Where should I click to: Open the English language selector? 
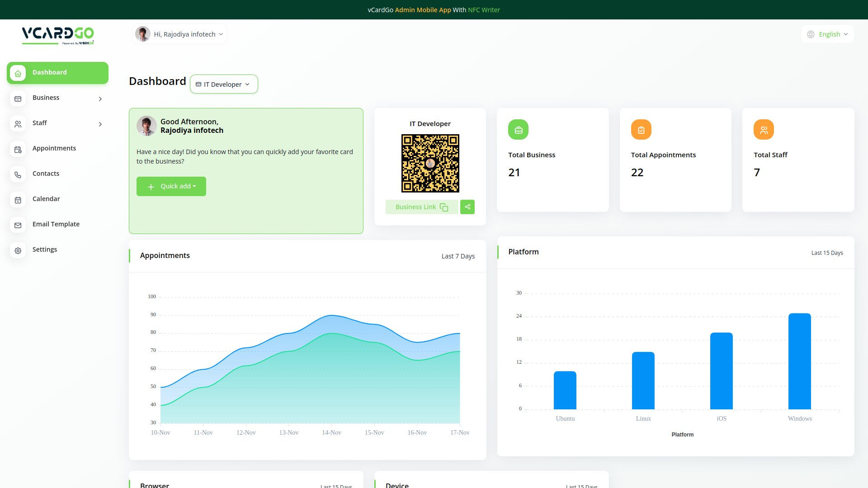[828, 34]
